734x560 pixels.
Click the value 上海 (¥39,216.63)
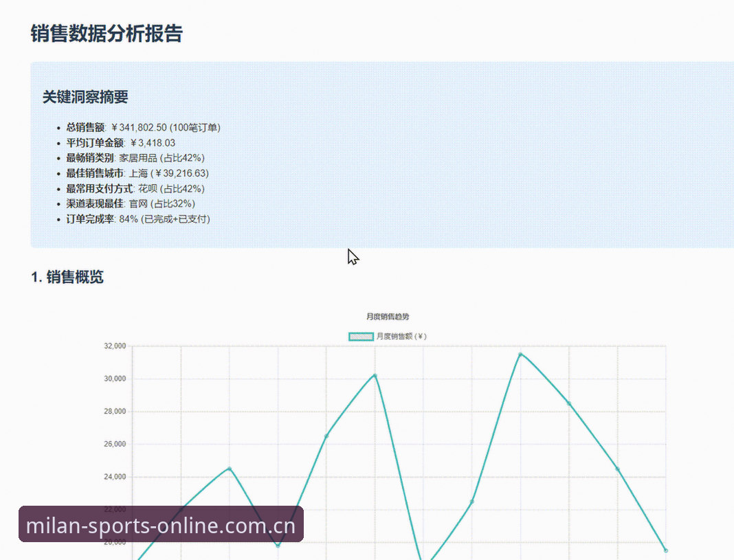tap(168, 173)
